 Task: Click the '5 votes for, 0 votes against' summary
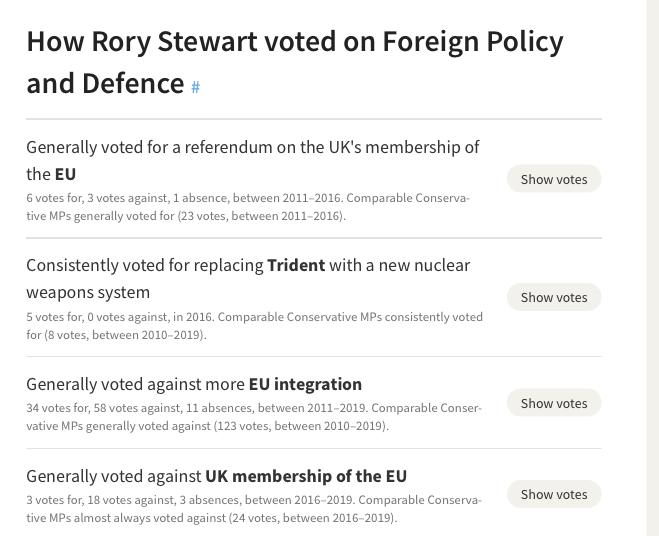coord(254,326)
